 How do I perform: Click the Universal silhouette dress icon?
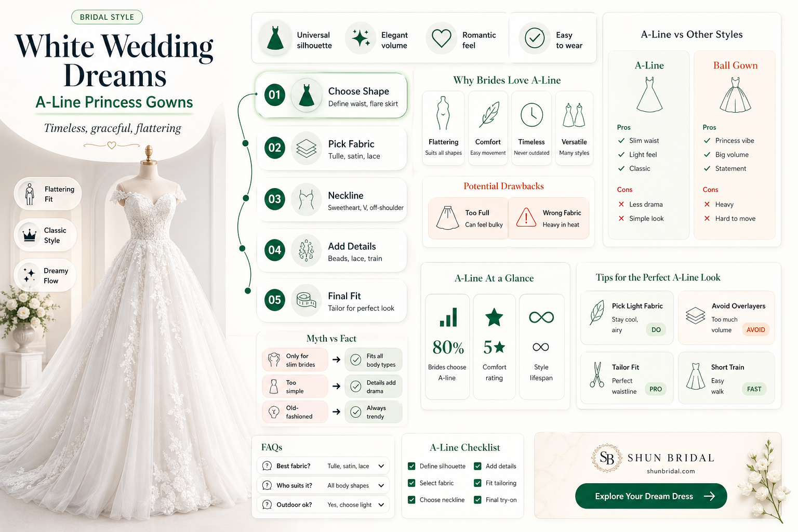click(275, 38)
